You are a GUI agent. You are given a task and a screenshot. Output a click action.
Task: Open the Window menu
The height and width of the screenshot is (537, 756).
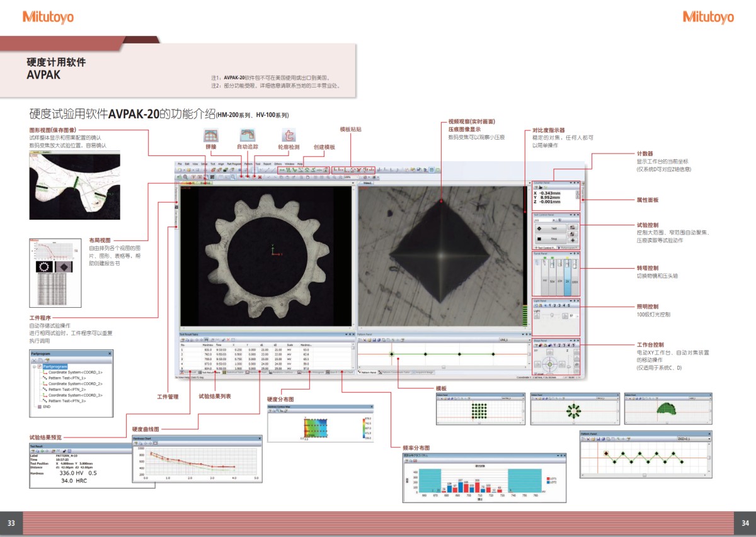[289, 164]
